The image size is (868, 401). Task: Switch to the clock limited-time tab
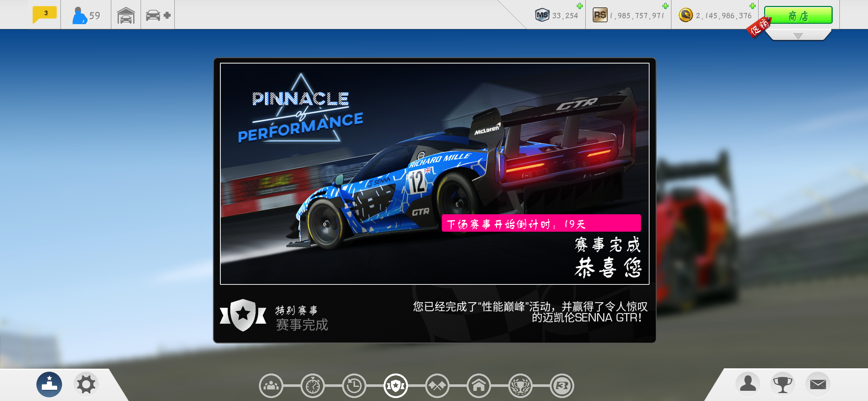(354, 386)
